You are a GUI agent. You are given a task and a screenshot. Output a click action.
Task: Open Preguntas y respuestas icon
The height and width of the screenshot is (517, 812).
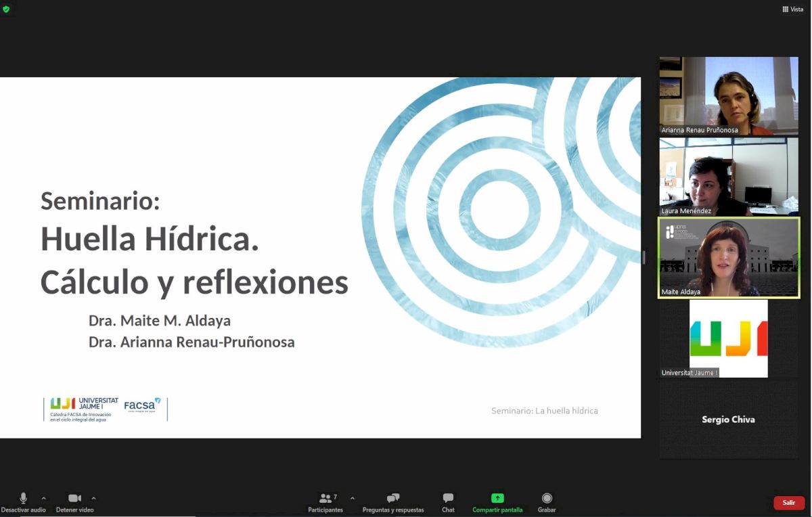coord(393,499)
